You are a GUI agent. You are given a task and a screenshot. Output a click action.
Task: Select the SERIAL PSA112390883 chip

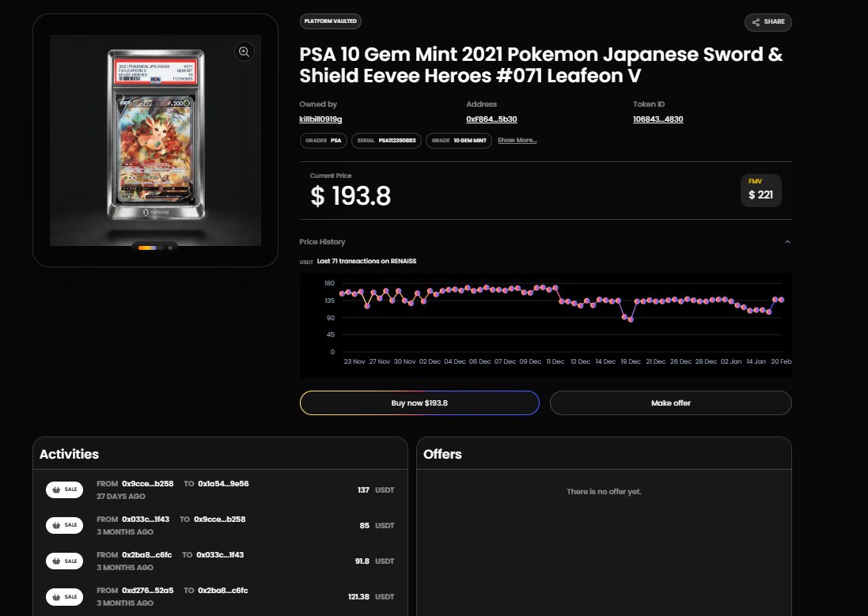[386, 141]
